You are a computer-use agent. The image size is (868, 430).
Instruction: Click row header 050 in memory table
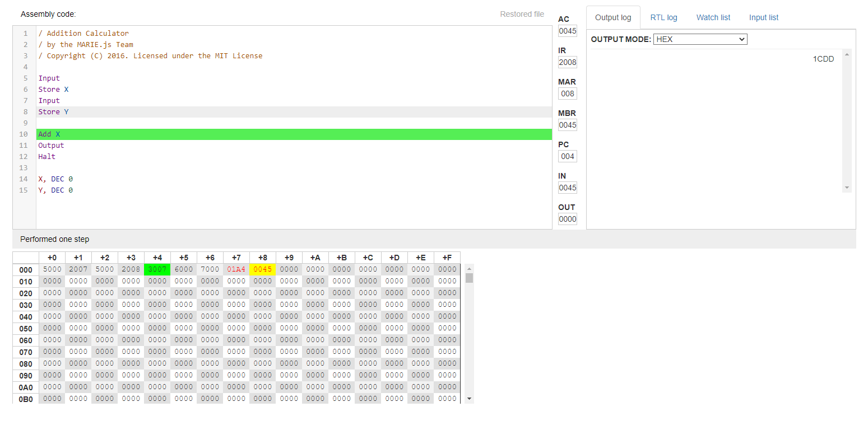click(x=26, y=329)
